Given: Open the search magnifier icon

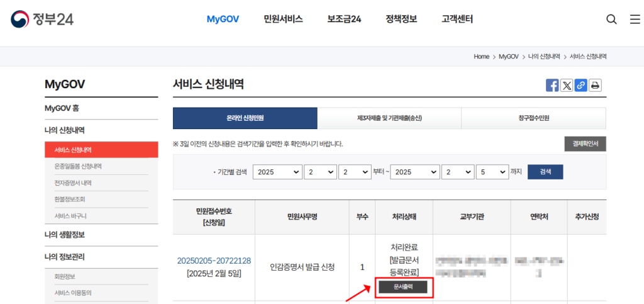Looking at the screenshot, I should coord(611,20).
